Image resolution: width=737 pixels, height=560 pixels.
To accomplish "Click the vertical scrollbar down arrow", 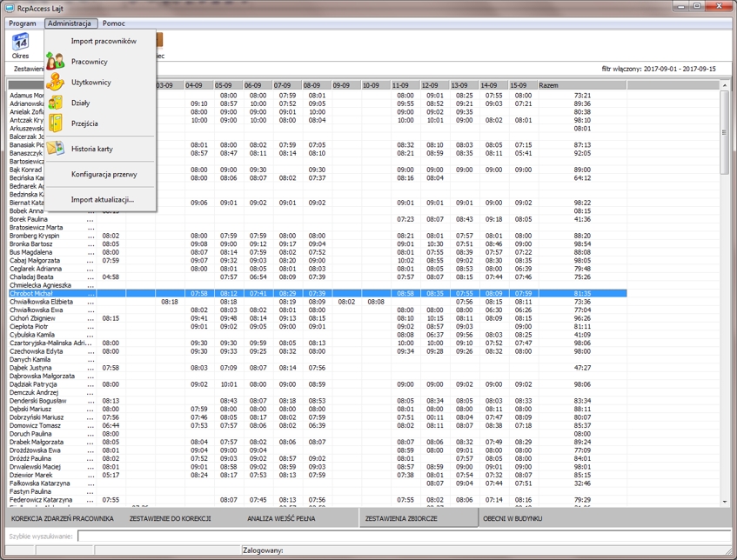I will click(726, 502).
